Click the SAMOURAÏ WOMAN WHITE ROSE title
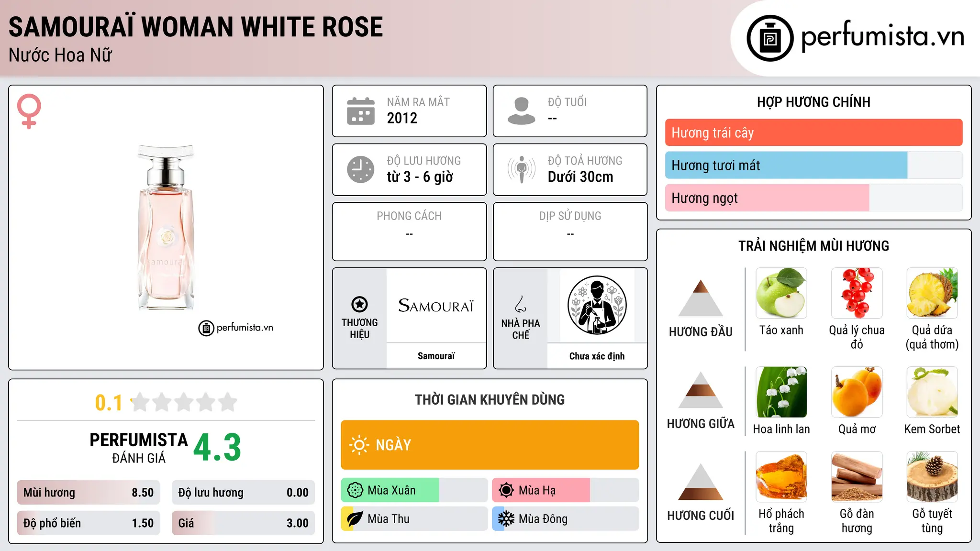 196,27
